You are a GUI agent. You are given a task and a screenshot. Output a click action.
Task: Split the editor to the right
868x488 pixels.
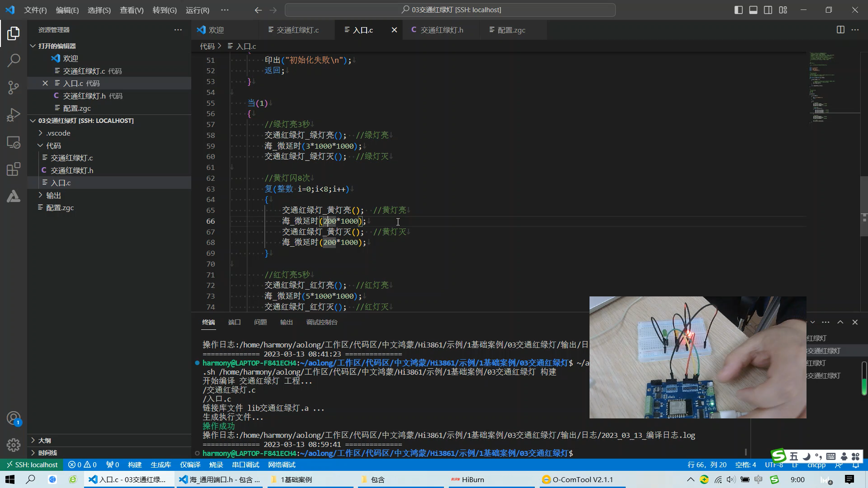(x=840, y=30)
